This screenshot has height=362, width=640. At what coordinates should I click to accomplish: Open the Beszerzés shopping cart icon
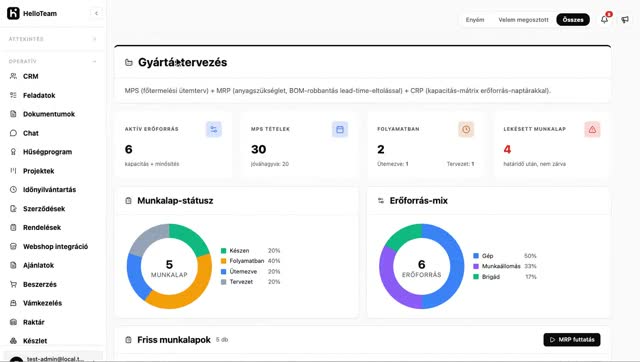[13, 284]
